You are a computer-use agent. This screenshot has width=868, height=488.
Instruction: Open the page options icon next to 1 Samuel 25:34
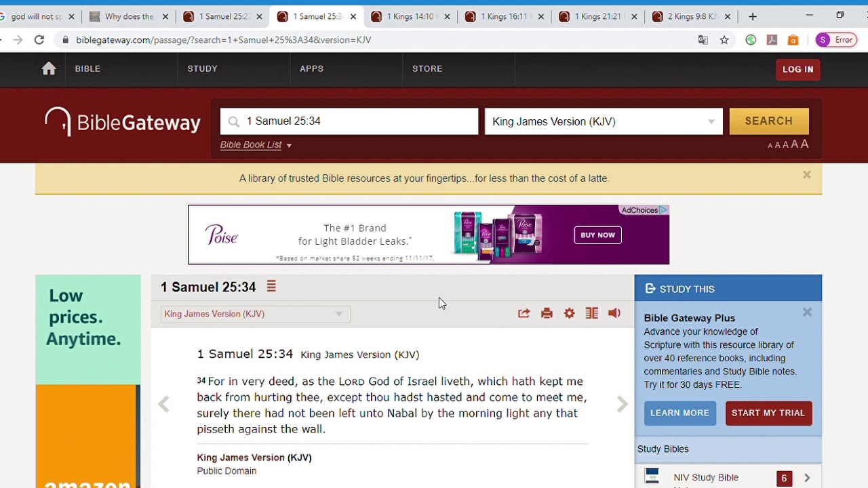coord(271,287)
